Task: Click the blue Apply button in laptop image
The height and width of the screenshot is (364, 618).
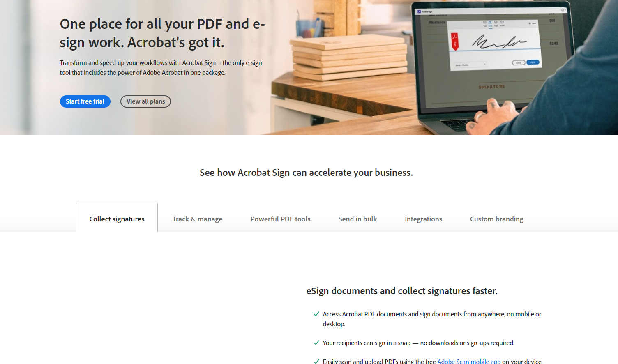Action: tap(533, 62)
